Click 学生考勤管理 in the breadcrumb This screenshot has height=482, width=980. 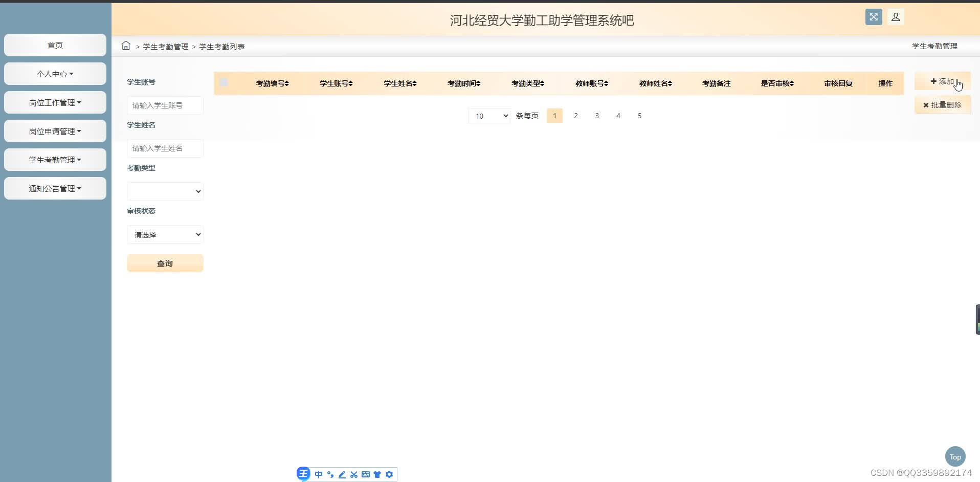click(x=166, y=47)
